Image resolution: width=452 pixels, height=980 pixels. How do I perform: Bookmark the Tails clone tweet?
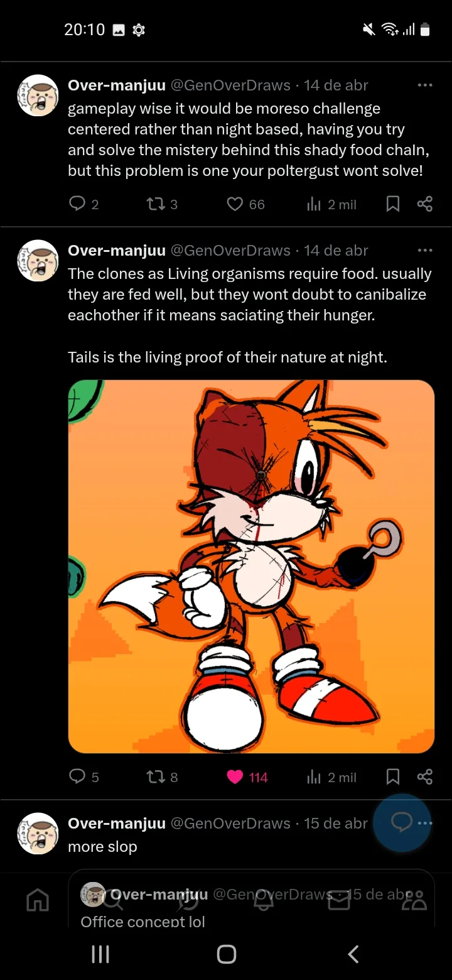(392, 777)
